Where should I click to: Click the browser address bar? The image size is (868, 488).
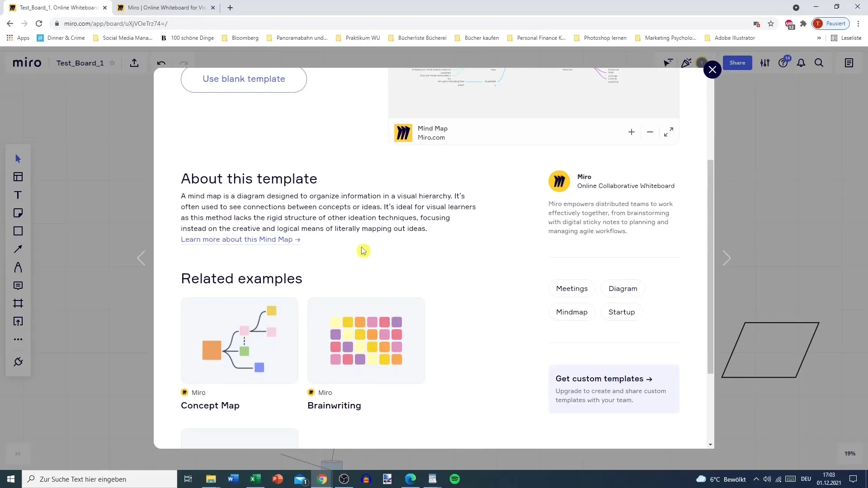pos(398,23)
